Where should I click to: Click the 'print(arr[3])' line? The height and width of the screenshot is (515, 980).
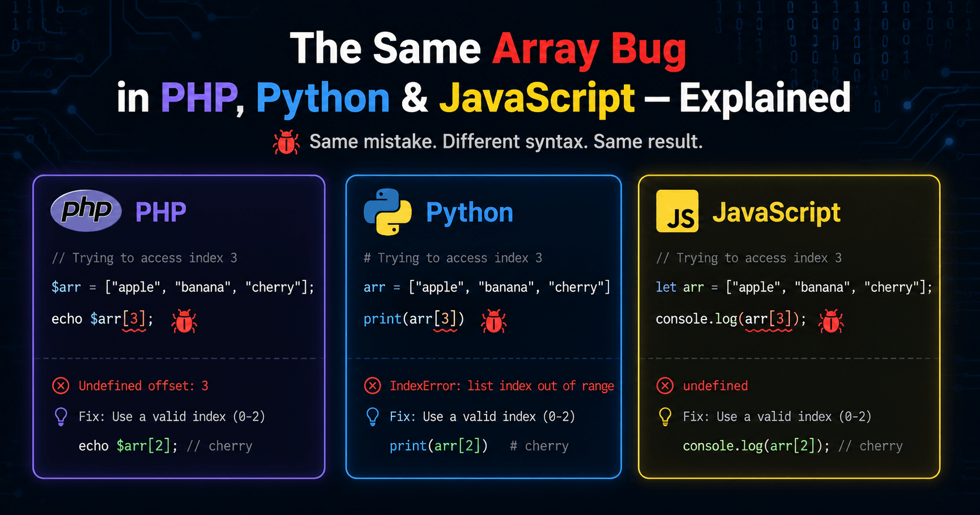coord(414,319)
